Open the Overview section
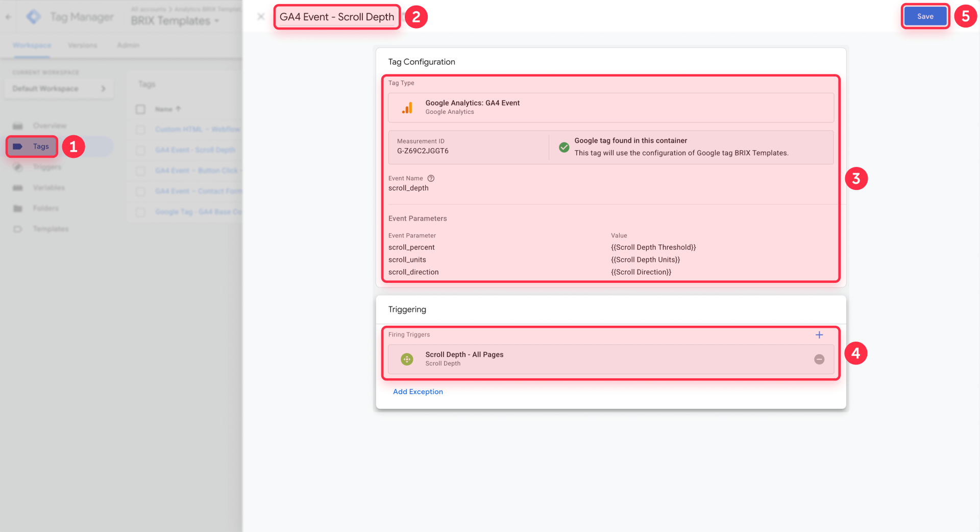The width and height of the screenshot is (980, 532). [50, 126]
